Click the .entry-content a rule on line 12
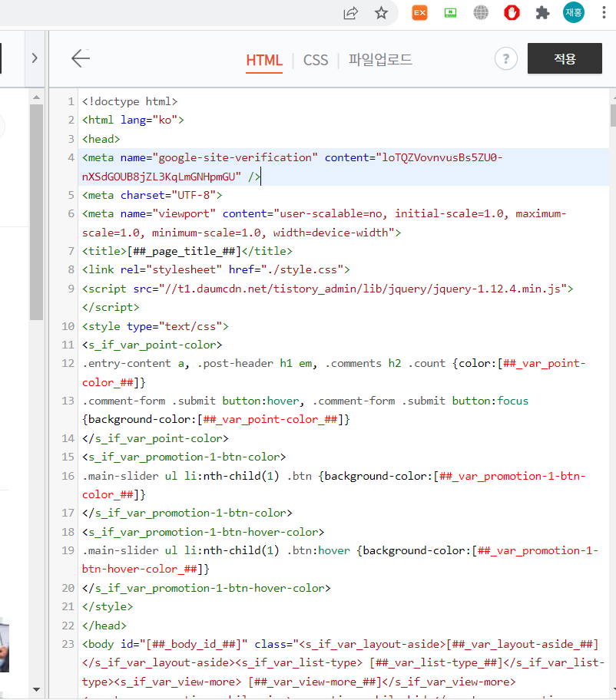 (333, 373)
